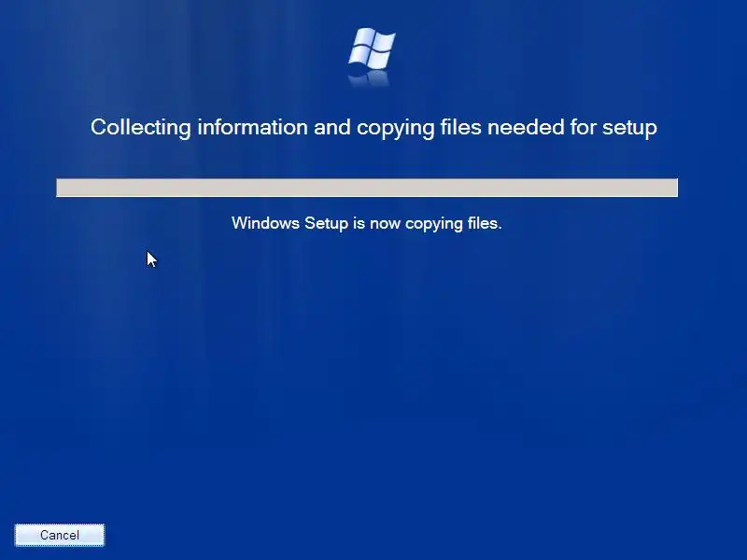The image size is (747, 560).
Task: Click lowercase 'setup' ending the heading
Action: [x=629, y=129]
